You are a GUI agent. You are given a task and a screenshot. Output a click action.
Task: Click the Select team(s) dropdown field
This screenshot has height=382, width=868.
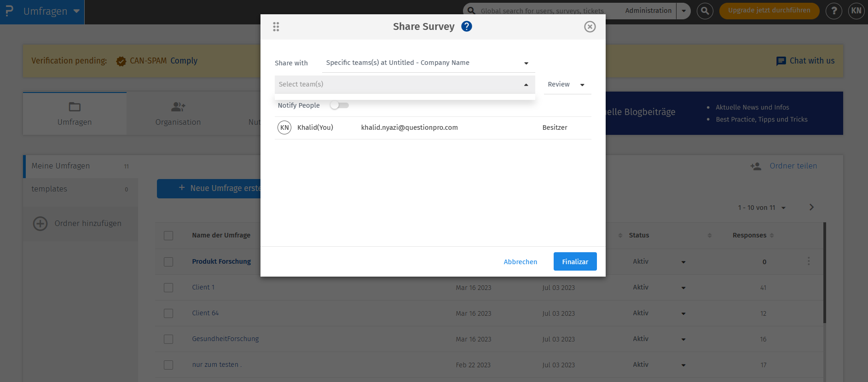coord(405,84)
